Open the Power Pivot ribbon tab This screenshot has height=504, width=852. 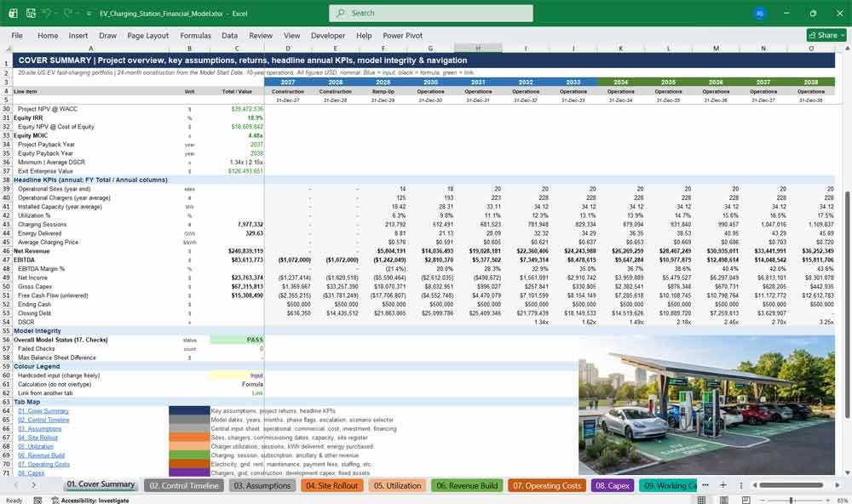pyautogui.click(x=403, y=35)
